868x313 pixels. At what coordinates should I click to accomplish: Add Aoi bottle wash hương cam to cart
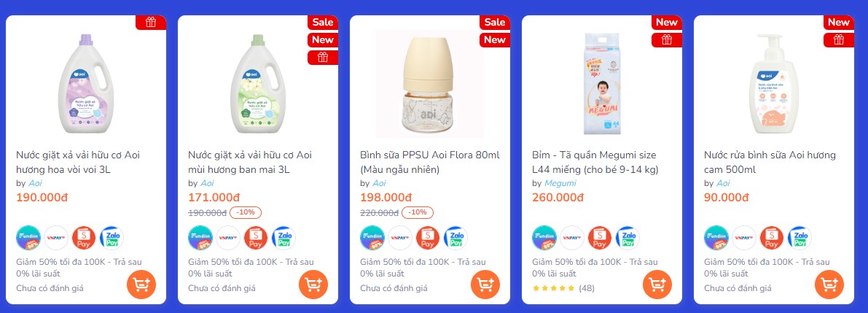pos(829,285)
